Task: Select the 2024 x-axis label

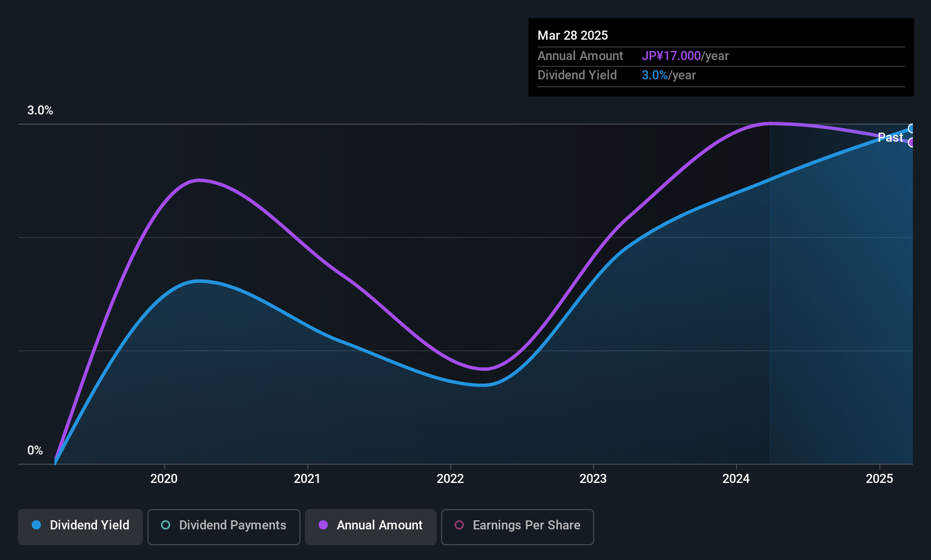Action: pos(736,479)
